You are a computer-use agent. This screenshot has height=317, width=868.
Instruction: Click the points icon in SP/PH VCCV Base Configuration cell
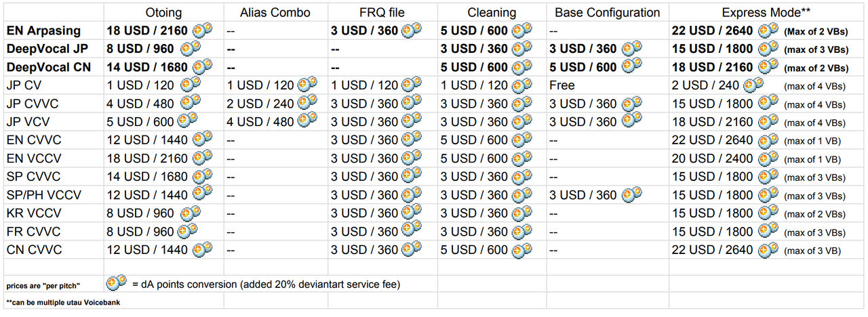pos(632,194)
